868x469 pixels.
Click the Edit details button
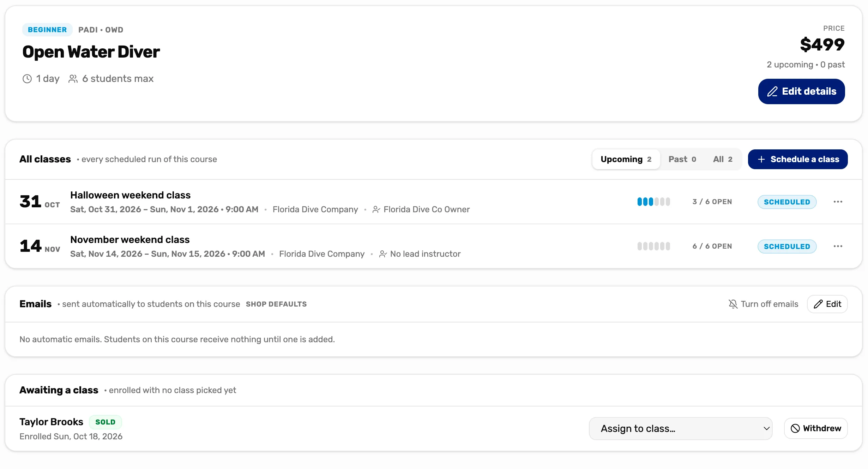coord(801,91)
